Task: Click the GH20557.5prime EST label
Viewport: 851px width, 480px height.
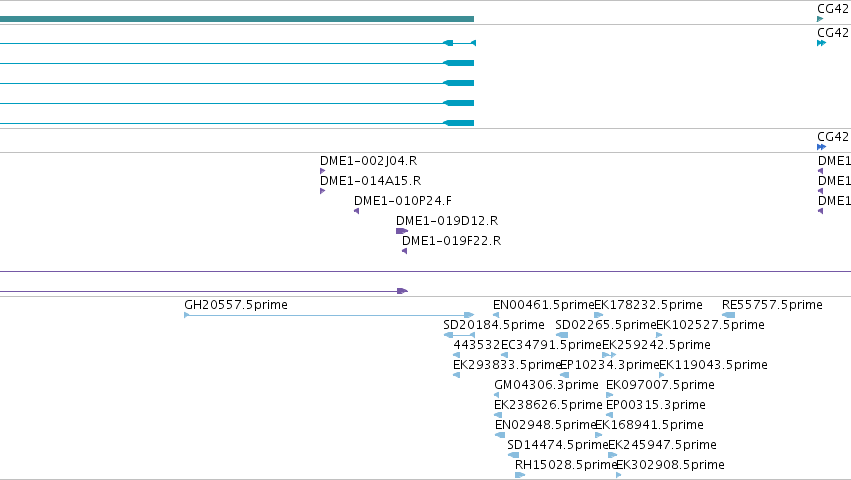Action: [x=236, y=305]
